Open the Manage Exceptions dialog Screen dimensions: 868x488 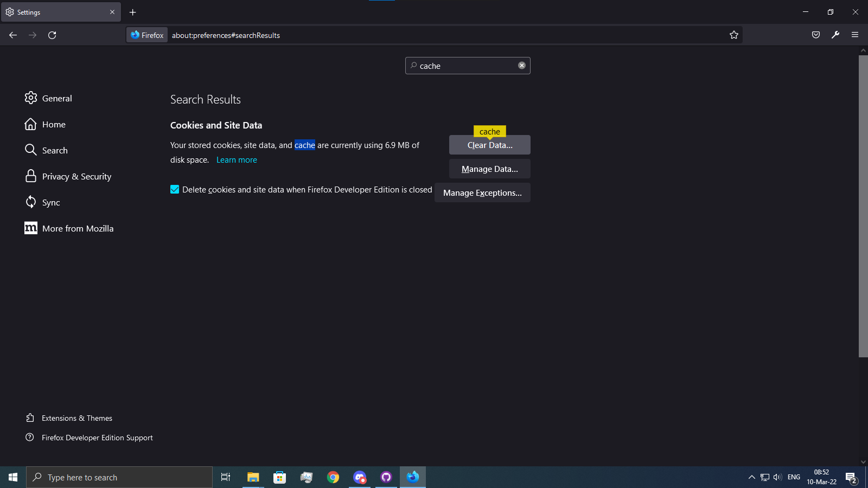click(x=482, y=193)
